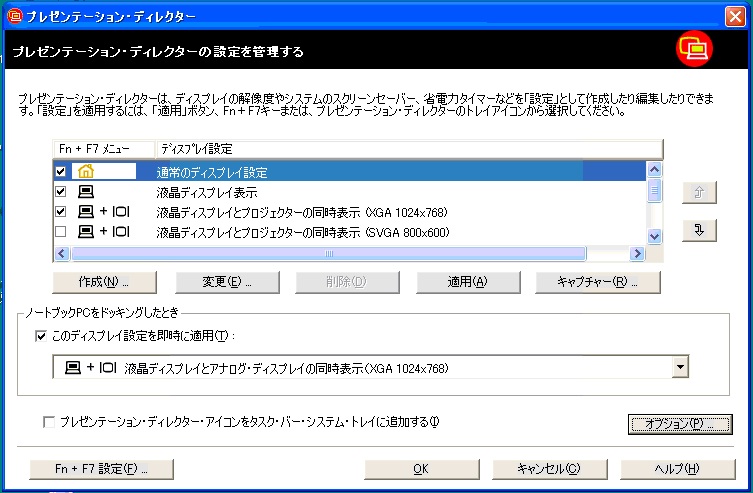Viewport: 753px width, 493px height.
Task: Enable adding icon to taskbar system tray checkbox
Action: [49, 422]
